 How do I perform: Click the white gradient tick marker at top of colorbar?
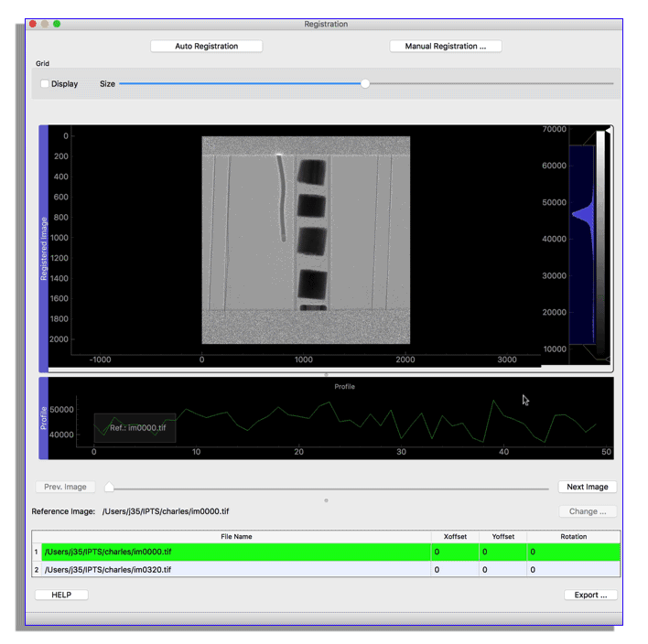[x=608, y=131]
